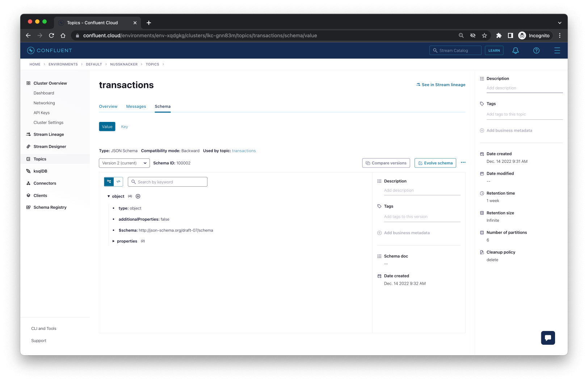This screenshot has height=382, width=588.
Task: Open API Keys in sidebar
Action: coord(42,113)
